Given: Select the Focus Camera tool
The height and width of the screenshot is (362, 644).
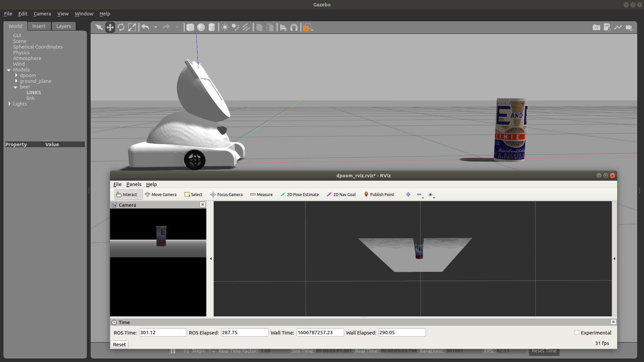Looking at the screenshot, I should point(226,195).
